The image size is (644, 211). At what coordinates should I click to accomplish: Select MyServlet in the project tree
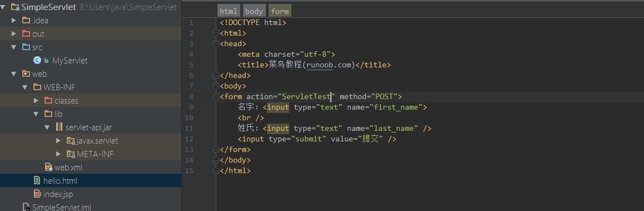70,61
